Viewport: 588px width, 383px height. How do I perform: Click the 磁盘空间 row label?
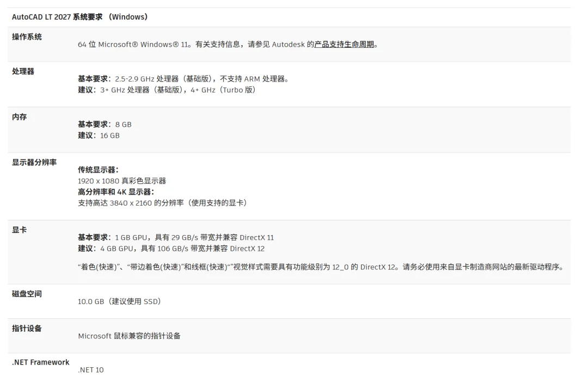pos(27,294)
